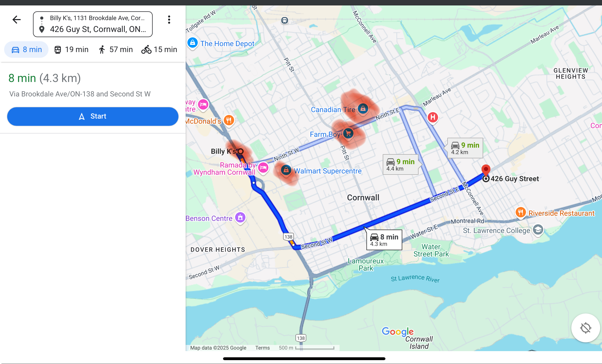Click the Ramada by Wyndham hotel pin
The height and width of the screenshot is (364, 602).
263,168
